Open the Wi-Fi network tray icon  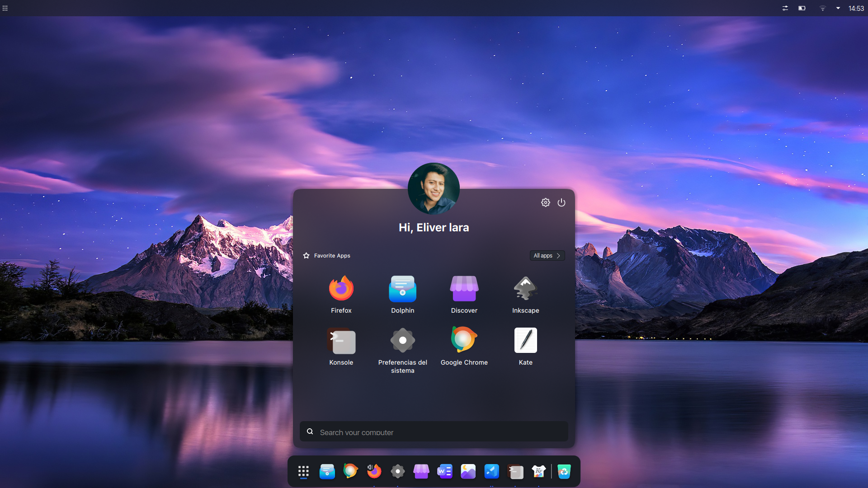tap(823, 8)
